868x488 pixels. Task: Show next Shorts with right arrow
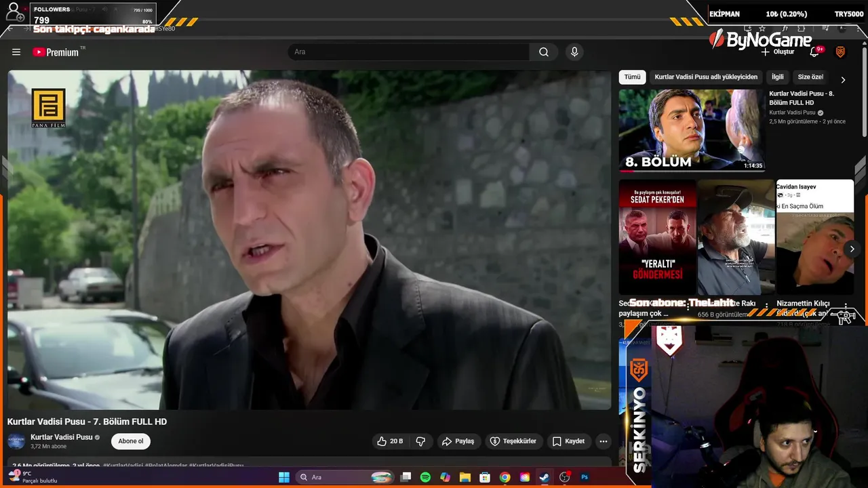point(852,249)
